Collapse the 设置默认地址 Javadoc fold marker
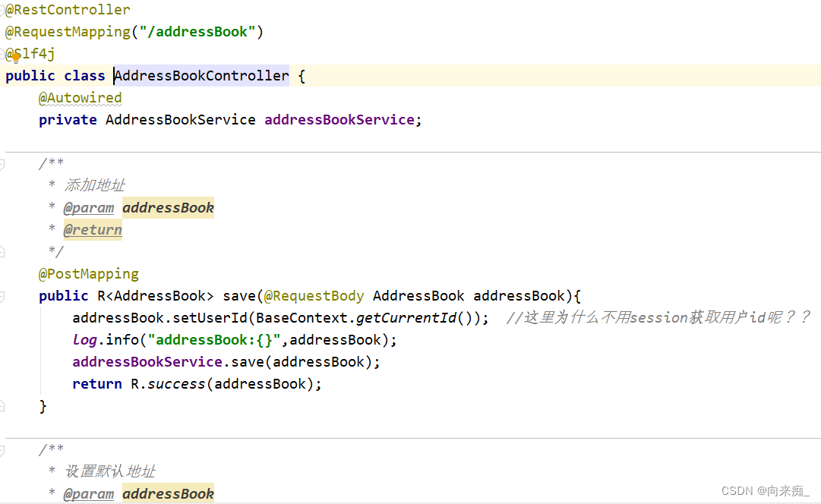 (x=2, y=450)
